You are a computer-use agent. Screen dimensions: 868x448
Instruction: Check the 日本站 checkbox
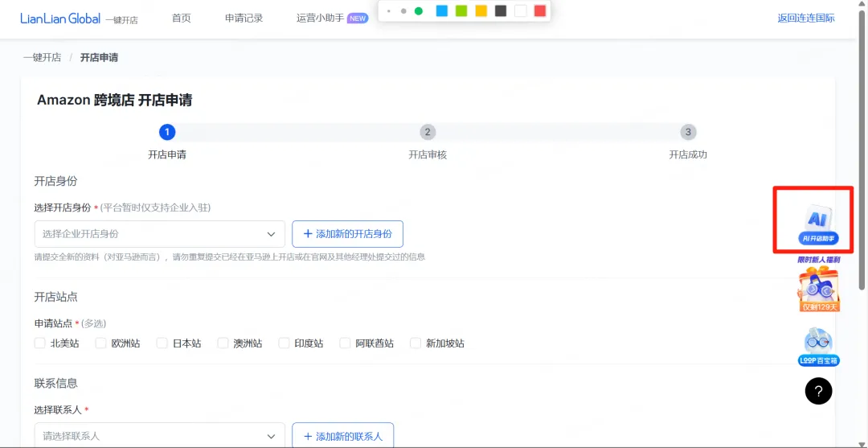pyautogui.click(x=162, y=343)
